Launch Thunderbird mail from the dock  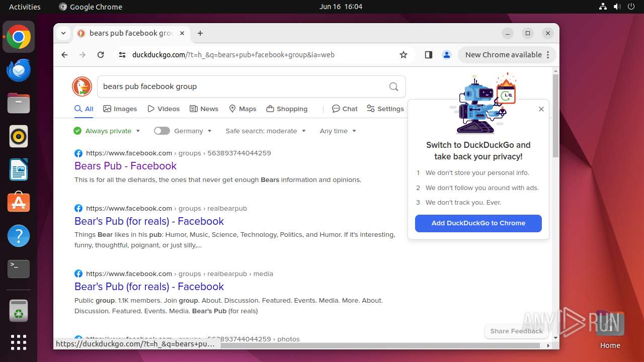pos(19,70)
